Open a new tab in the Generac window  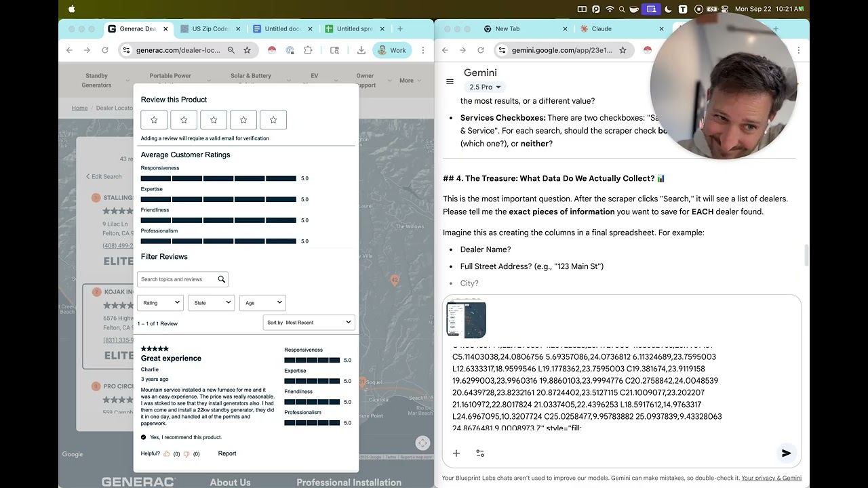(400, 29)
